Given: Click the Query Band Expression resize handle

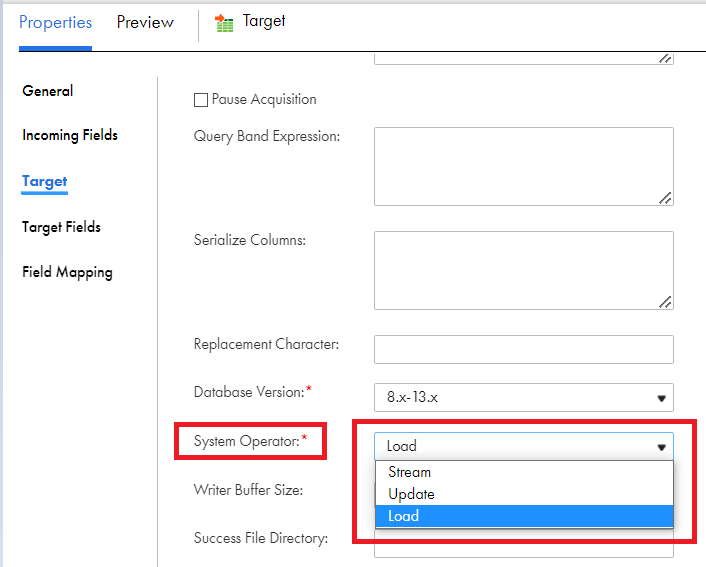Looking at the screenshot, I should (665, 198).
